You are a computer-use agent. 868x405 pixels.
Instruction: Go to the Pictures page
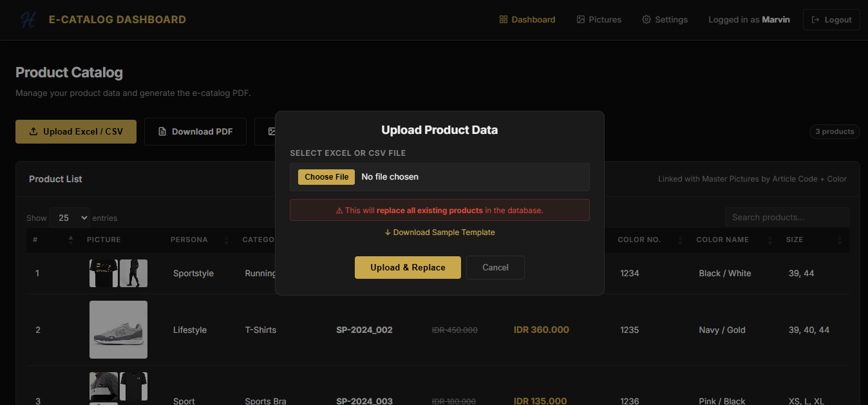(599, 20)
